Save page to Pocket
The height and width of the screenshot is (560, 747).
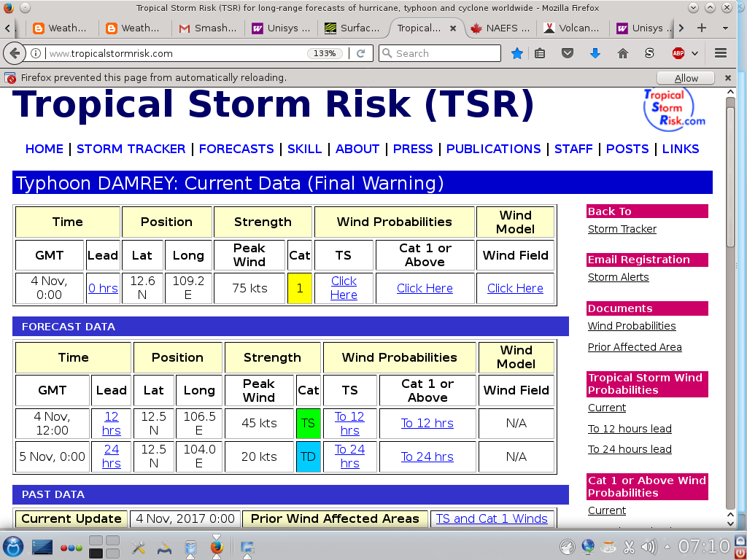(x=567, y=53)
